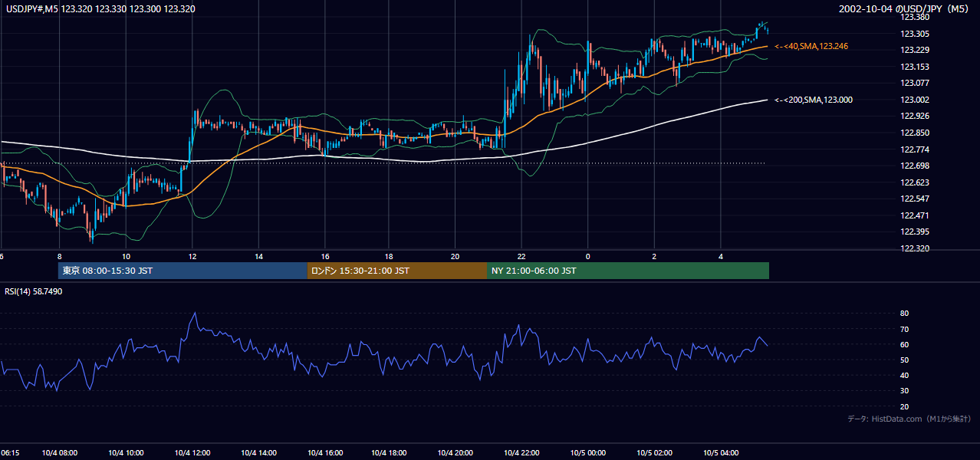Click hour 10 on the price chart's hour axis
The image size is (980, 460).
coord(125,256)
